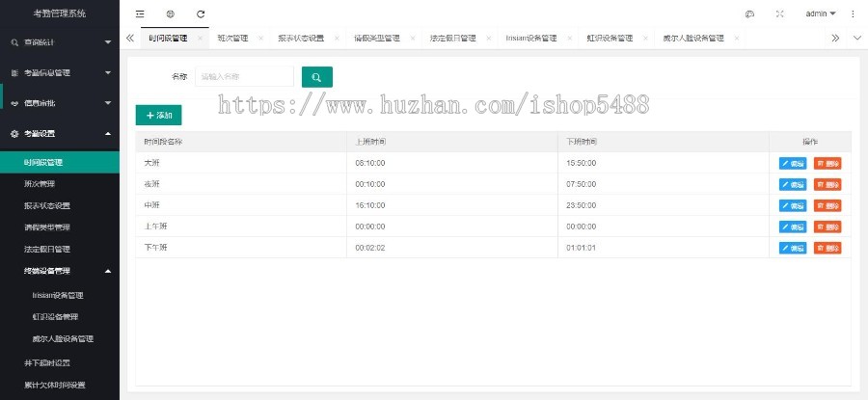Open Irisian设备管理 in the sidebar
Screen dimensions: 868x400
60,296
